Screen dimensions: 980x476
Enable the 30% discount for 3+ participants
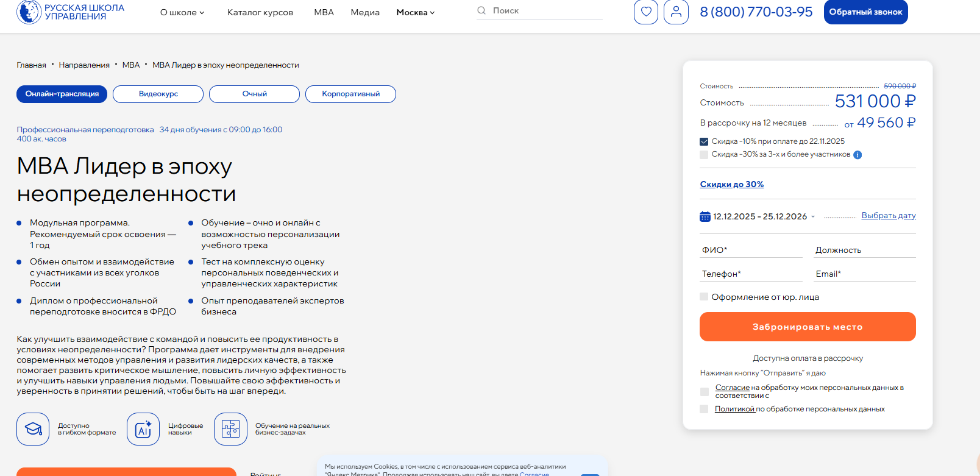(x=704, y=155)
